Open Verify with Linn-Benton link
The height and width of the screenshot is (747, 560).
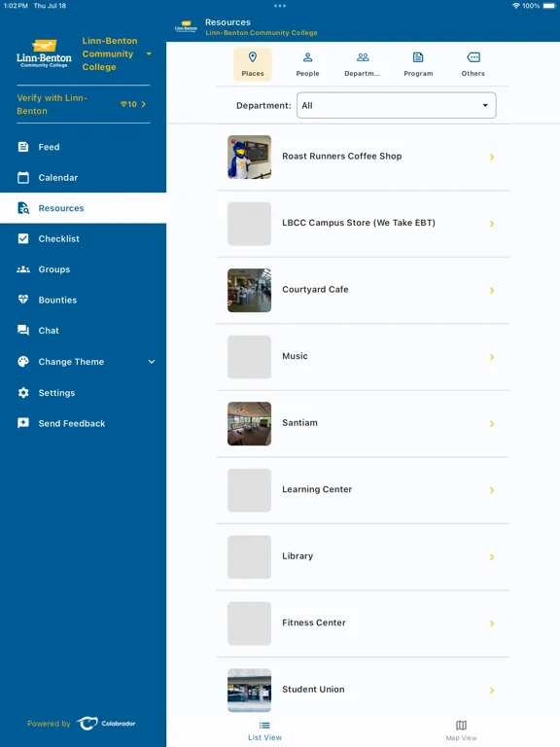pyautogui.click(x=83, y=104)
